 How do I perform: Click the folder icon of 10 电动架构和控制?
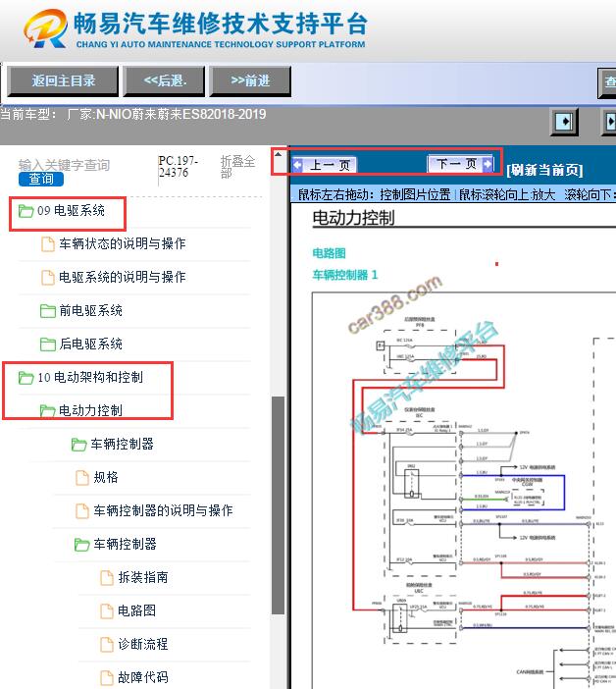26,378
